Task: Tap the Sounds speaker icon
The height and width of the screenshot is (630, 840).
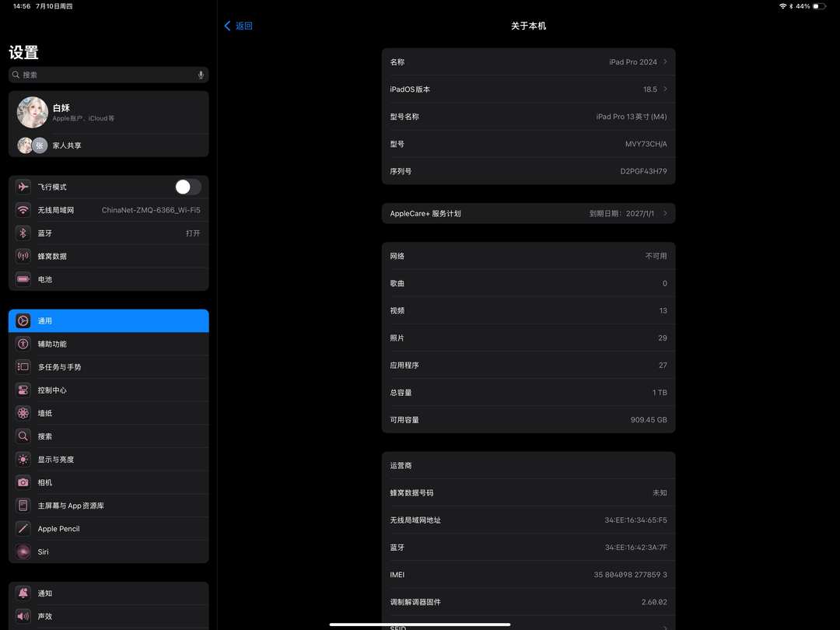Action: (x=23, y=616)
